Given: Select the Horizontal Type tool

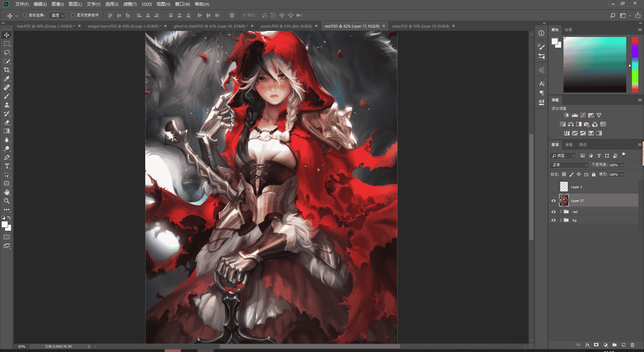Looking at the screenshot, I should [x=7, y=166].
